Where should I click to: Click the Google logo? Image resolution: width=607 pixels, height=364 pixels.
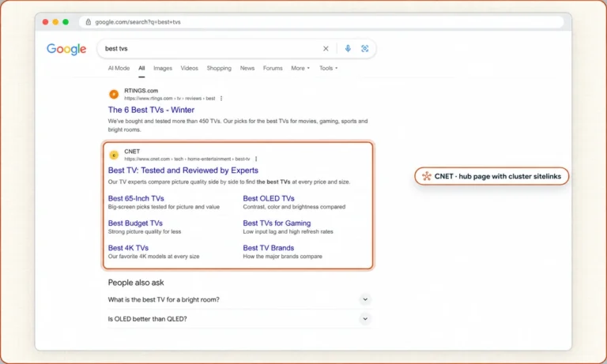pos(66,49)
